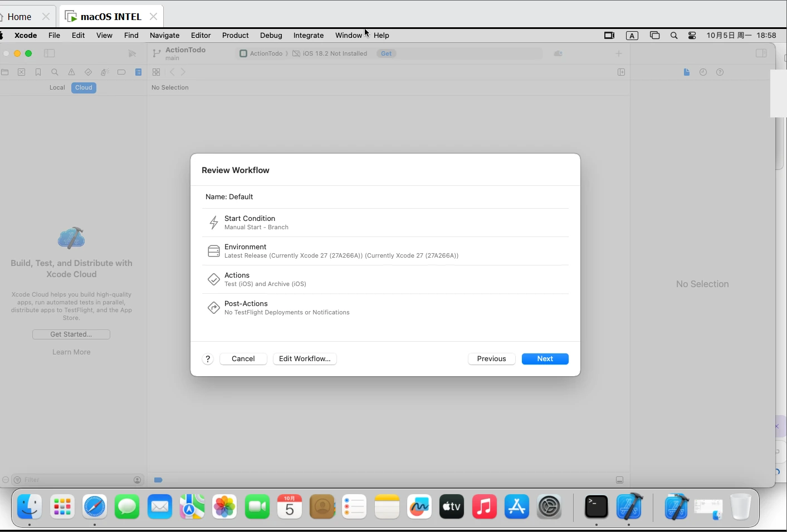This screenshot has height=532, width=787.
Task: Open the Editor menu
Action: click(201, 35)
